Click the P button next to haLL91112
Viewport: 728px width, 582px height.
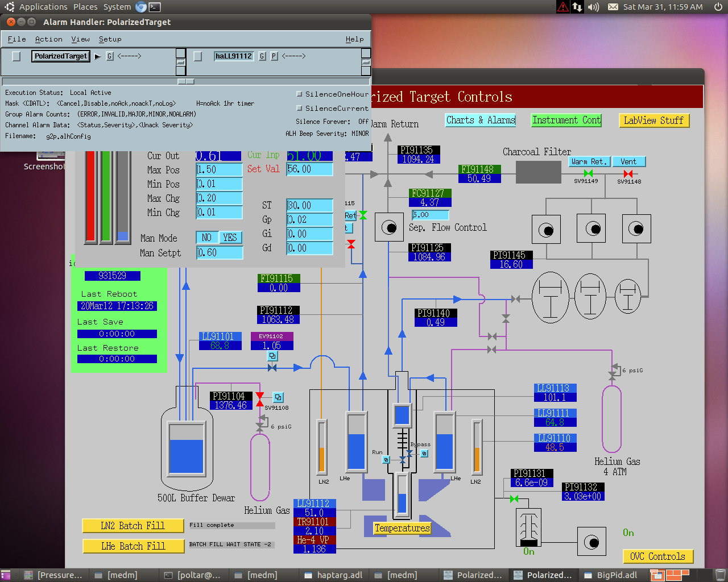click(x=274, y=56)
